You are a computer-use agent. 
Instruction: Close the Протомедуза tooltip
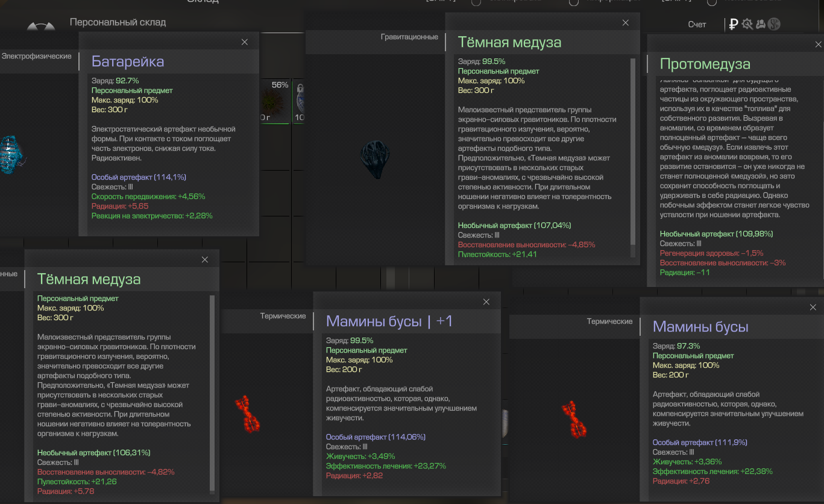click(818, 45)
